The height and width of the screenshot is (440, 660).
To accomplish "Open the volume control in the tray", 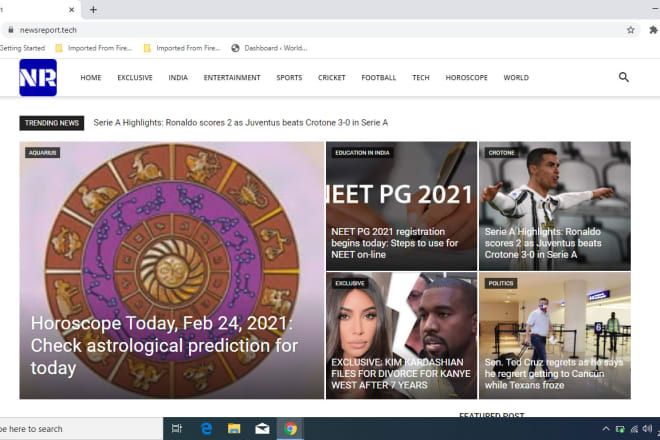I will tap(647, 429).
